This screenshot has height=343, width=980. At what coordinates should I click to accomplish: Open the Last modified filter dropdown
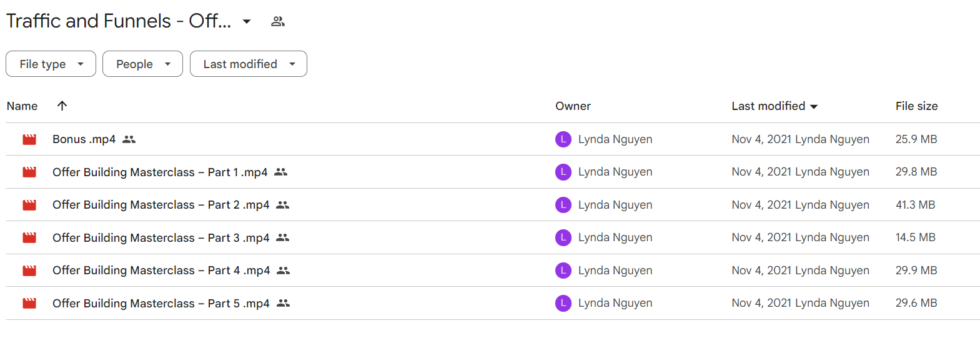pos(249,64)
